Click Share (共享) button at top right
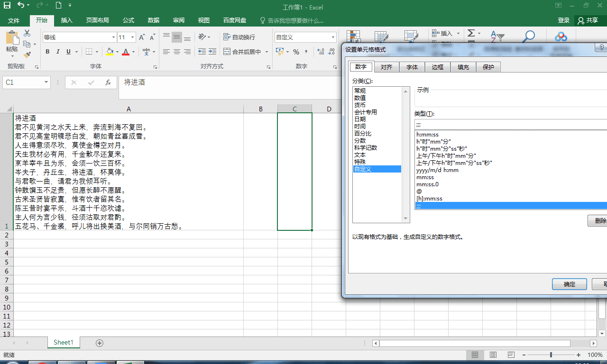 [589, 20]
